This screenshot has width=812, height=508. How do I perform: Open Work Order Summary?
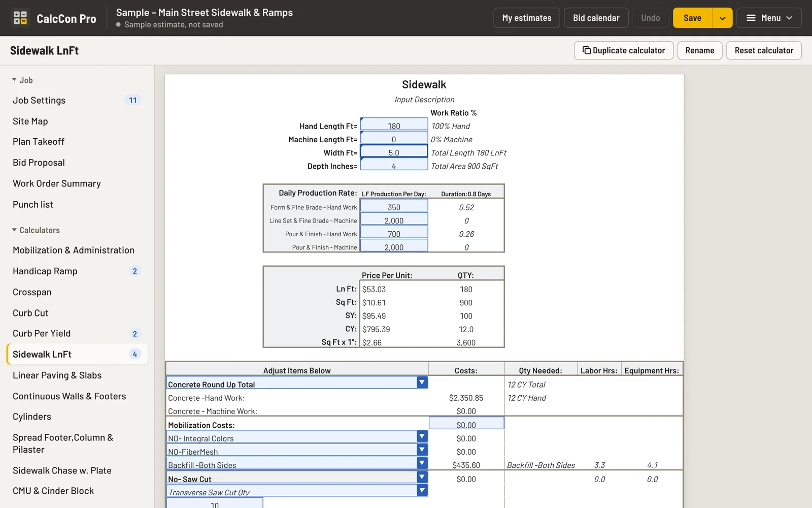(x=77, y=183)
